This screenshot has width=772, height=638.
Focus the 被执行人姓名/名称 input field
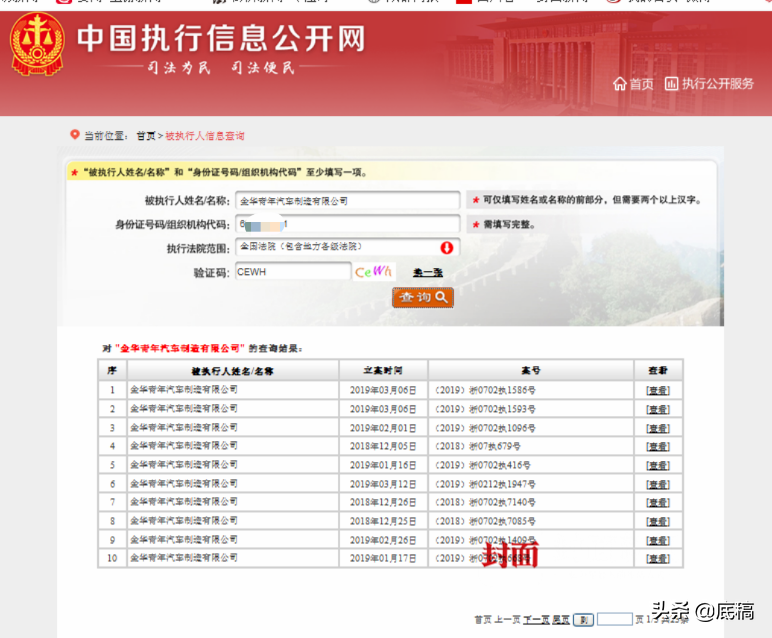[348, 201]
